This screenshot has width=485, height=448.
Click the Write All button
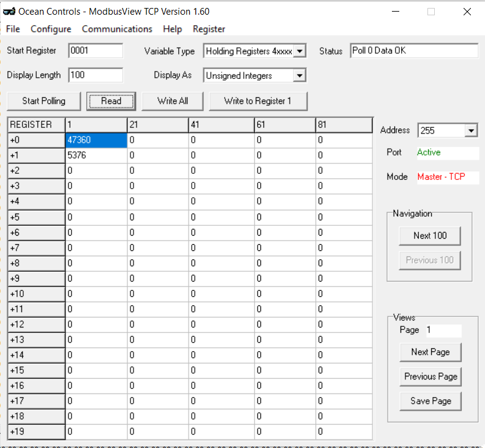(172, 101)
